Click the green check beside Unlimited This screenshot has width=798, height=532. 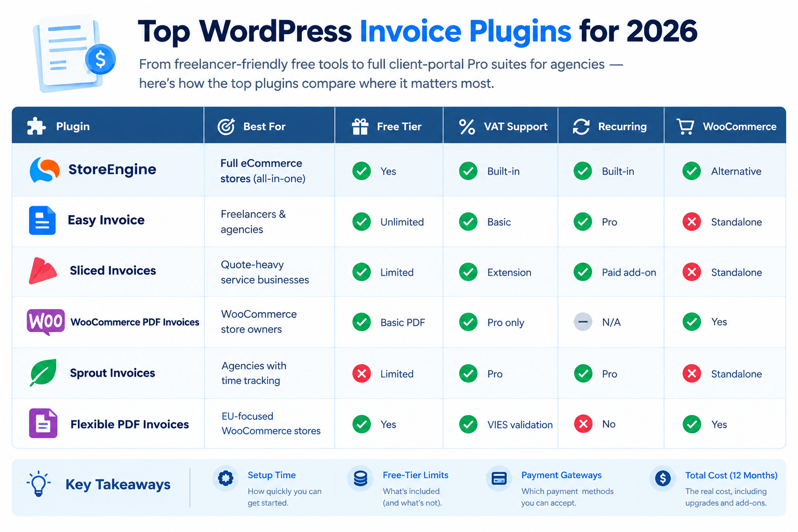click(x=362, y=222)
